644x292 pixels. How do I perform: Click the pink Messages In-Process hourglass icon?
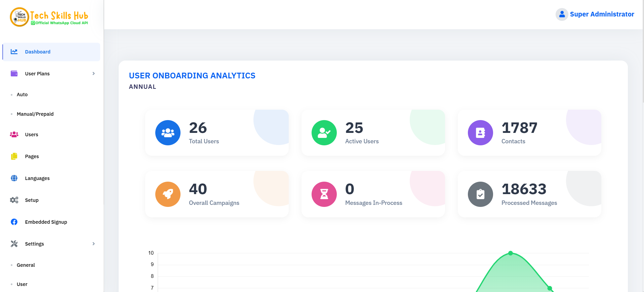coord(324,194)
